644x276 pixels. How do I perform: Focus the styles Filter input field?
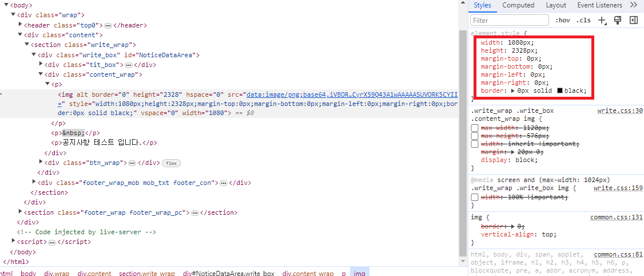tap(510, 20)
